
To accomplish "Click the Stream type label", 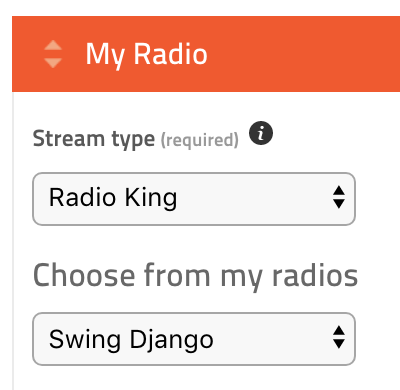I will coord(94,139).
